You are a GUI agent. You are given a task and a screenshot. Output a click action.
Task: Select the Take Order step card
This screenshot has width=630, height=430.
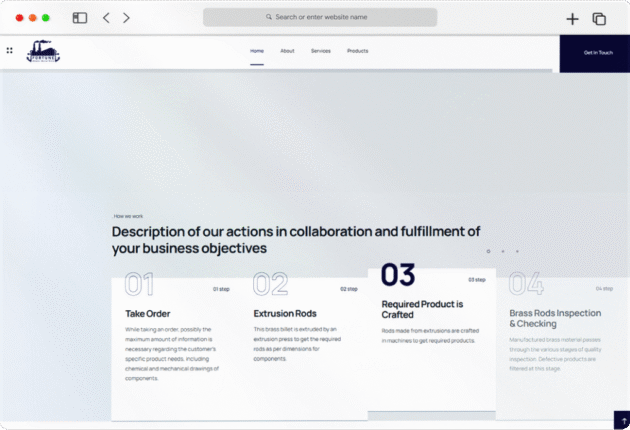pyautogui.click(x=175, y=345)
